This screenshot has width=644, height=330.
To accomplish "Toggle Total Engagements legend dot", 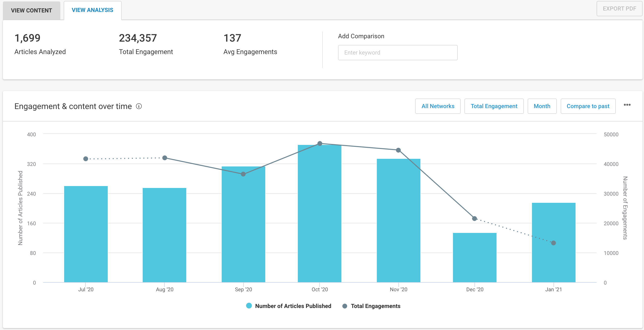I will click(345, 306).
